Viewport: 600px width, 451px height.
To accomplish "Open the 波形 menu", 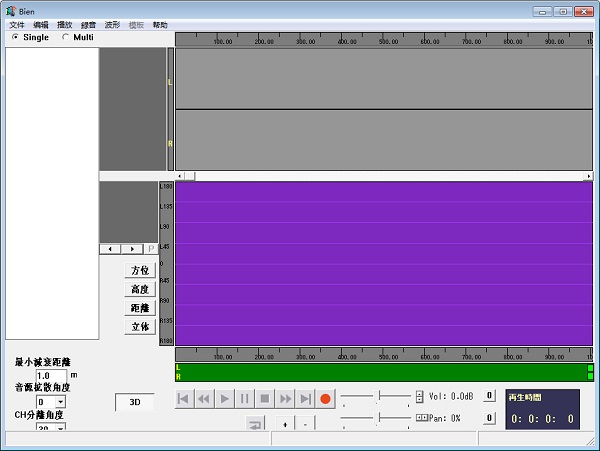I will (112, 25).
